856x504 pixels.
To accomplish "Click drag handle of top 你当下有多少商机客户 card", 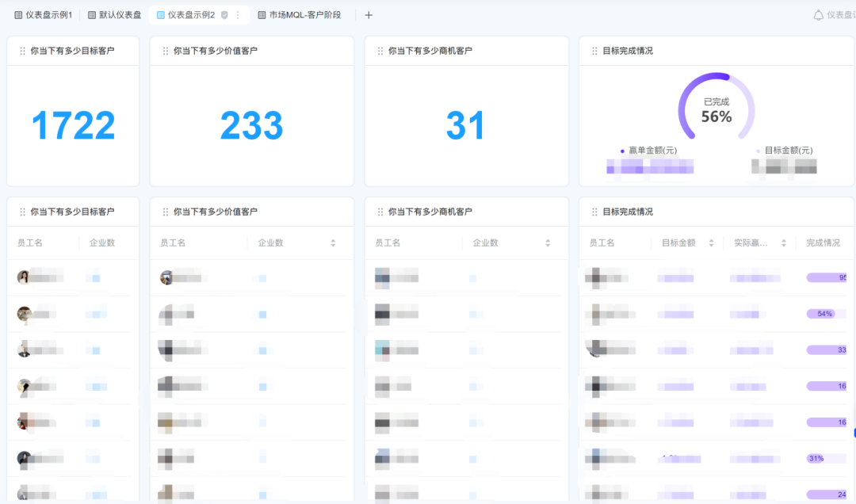I will point(380,51).
